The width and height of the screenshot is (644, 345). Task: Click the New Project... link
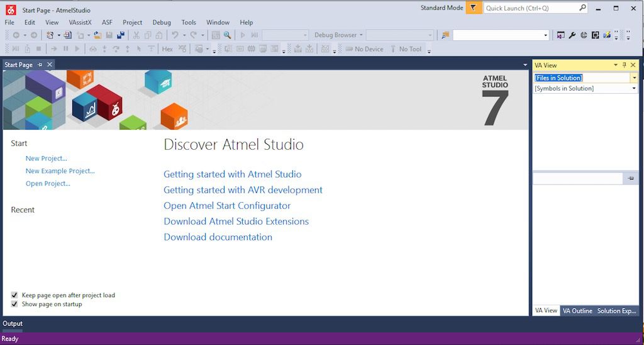pos(47,158)
